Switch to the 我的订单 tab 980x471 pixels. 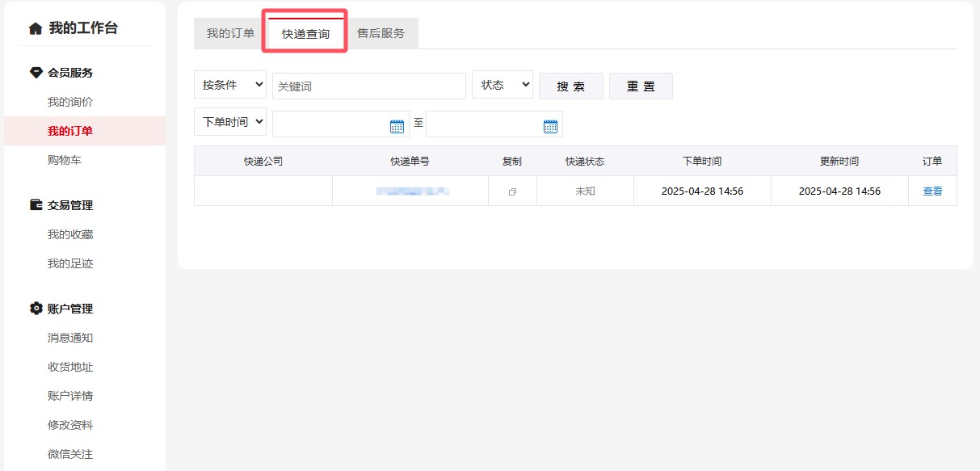click(x=230, y=33)
